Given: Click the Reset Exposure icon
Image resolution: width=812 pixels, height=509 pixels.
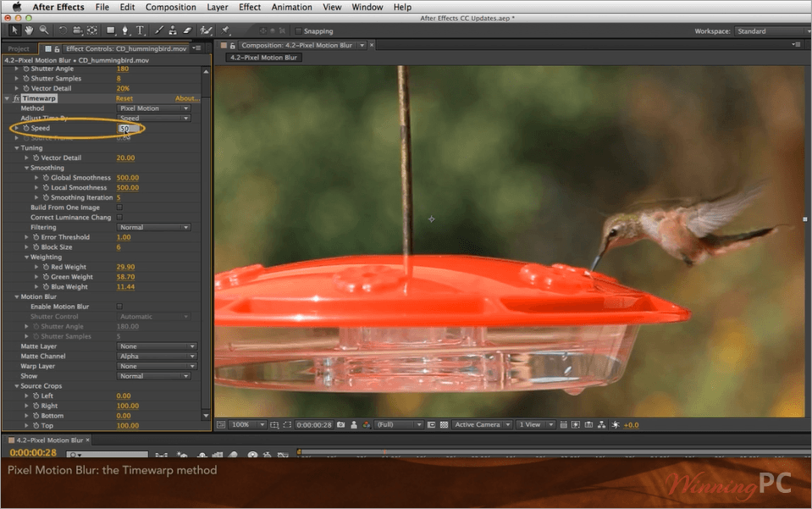Looking at the screenshot, I should [616, 424].
